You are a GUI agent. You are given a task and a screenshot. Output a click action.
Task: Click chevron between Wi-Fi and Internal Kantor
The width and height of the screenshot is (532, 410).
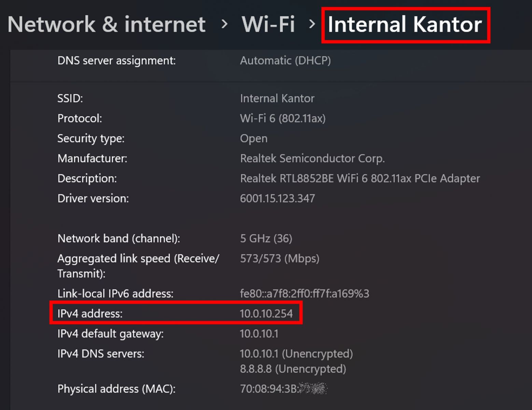coord(312,24)
